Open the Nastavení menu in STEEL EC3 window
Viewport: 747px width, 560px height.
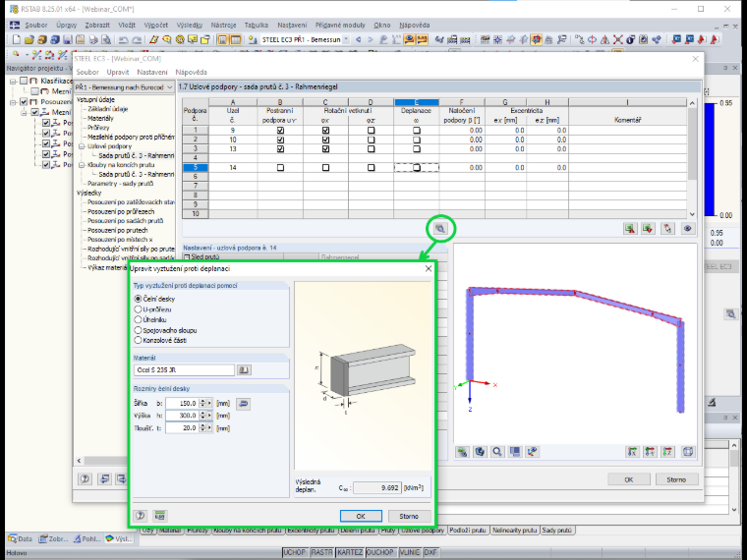152,72
